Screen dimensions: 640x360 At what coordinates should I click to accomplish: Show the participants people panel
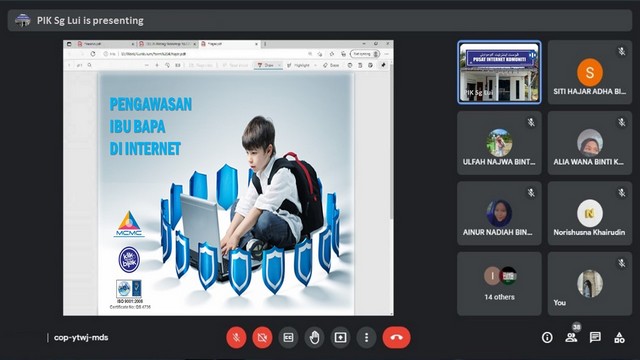571,338
